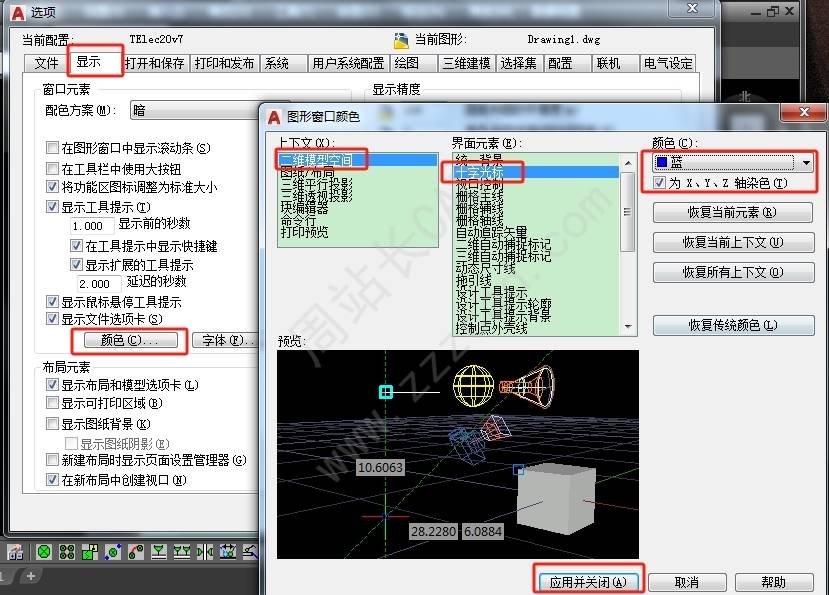Click the red arc with circles icon
The image size is (829, 595).
[136, 551]
